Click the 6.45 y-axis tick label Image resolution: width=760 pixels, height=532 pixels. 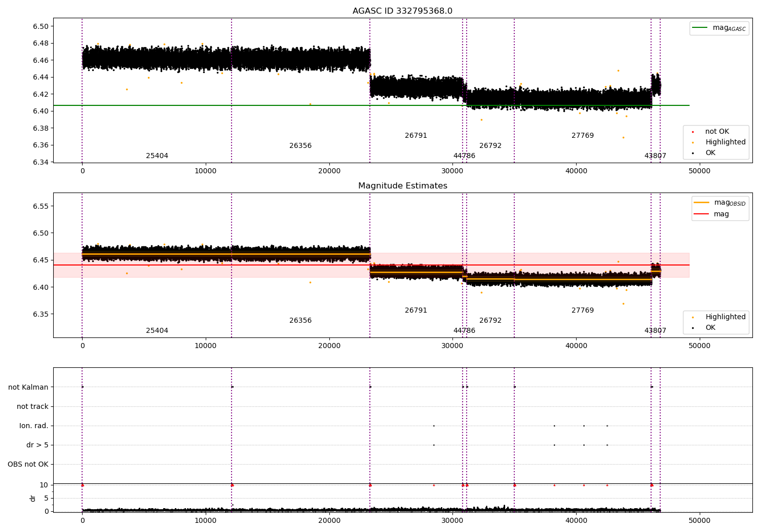[x=41, y=260]
